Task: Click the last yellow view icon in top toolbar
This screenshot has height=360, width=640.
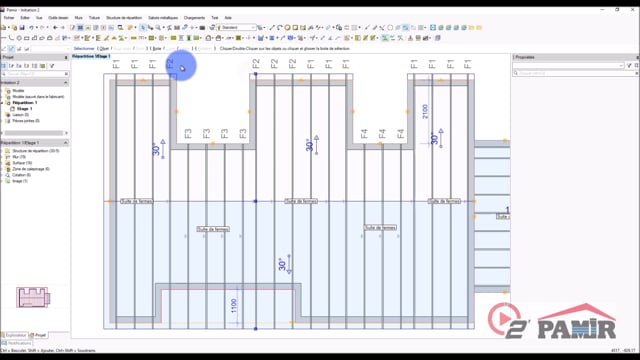Action: [479, 28]
